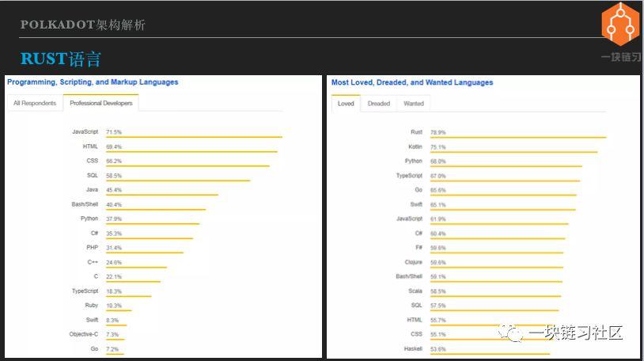Viewport: 644px width, 361px height.
Task: Click the TypeScript 67.0% row label
Action: tap(409, 176)
